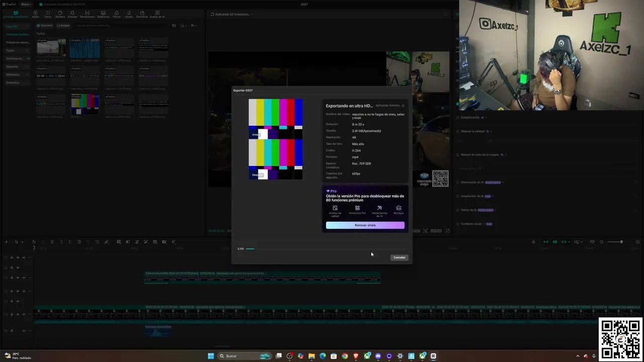The height and width of the screenshot is (362, 644).
Task: Click the media search field
Action: click(121, 25)
